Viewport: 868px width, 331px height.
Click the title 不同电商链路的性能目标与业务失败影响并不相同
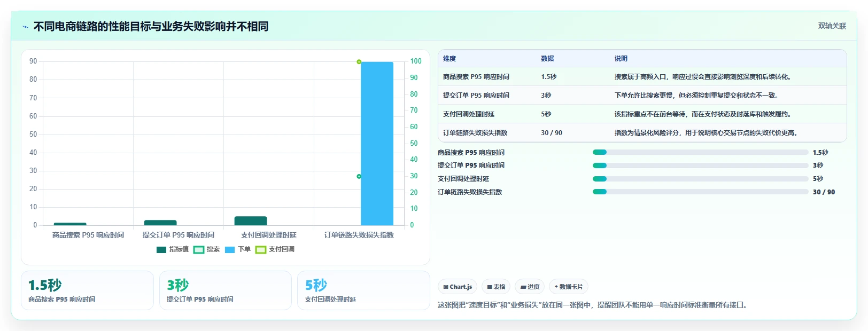point(151,26)
